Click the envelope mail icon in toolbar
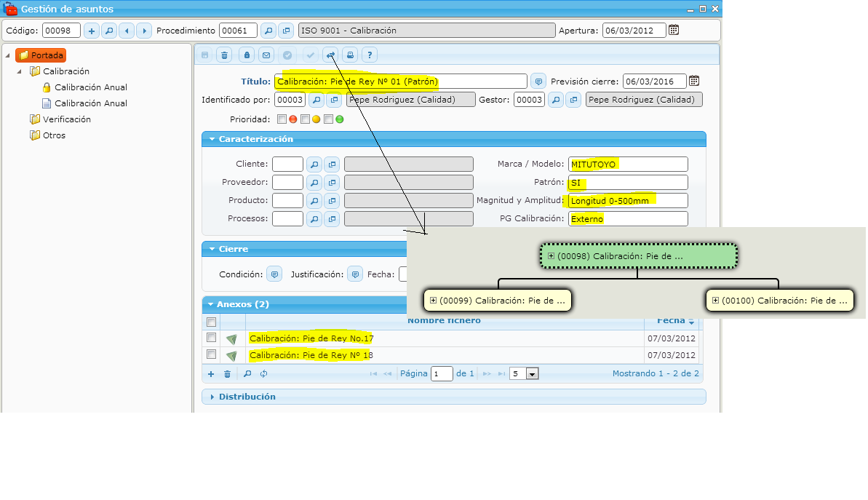This screenshot has width=868, height=500. tap(266, 55)
